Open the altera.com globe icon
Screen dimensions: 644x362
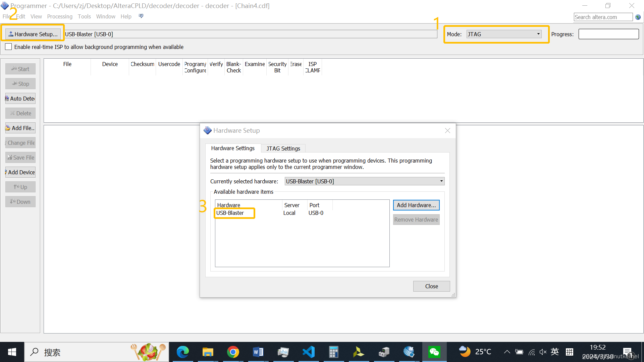tap(638, 17)
